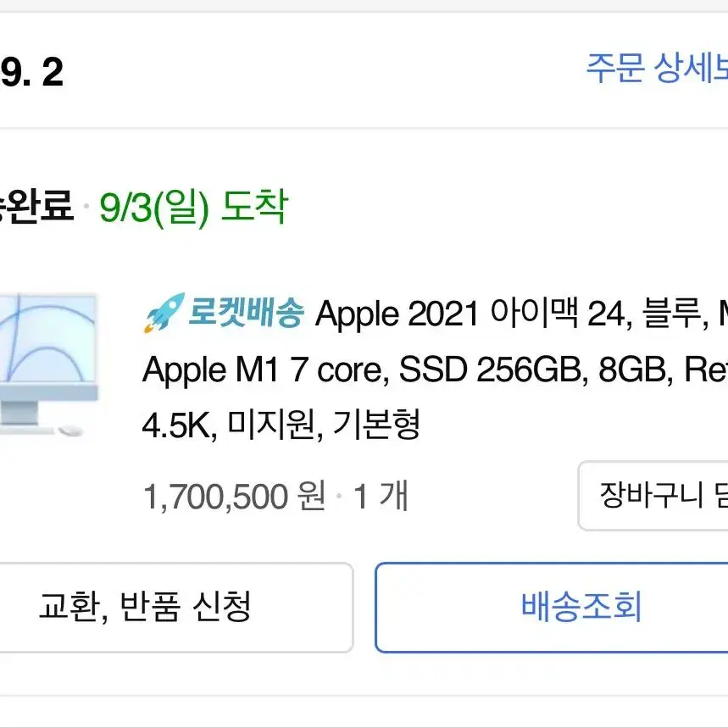Viewport: 728px width, 728px height.
Task: Click the 4.5K, 미지원, 기본형 option text
Action: coord(281,425)
